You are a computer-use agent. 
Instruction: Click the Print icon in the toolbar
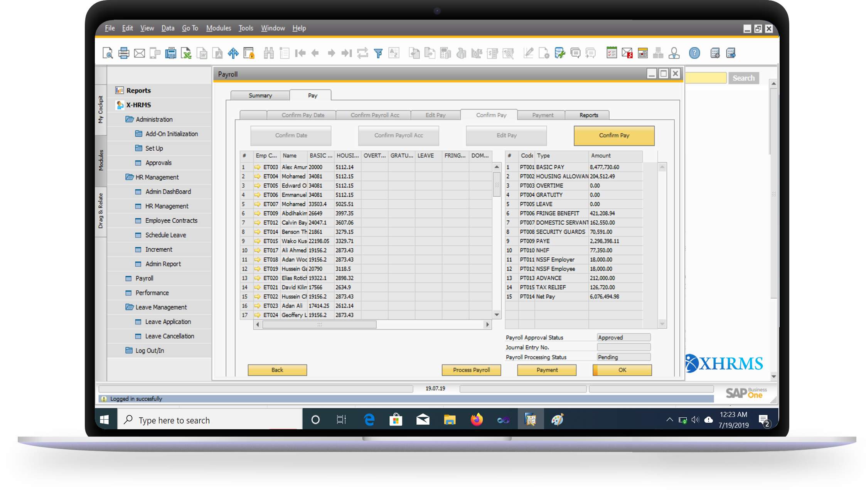(x=123, y=53)
